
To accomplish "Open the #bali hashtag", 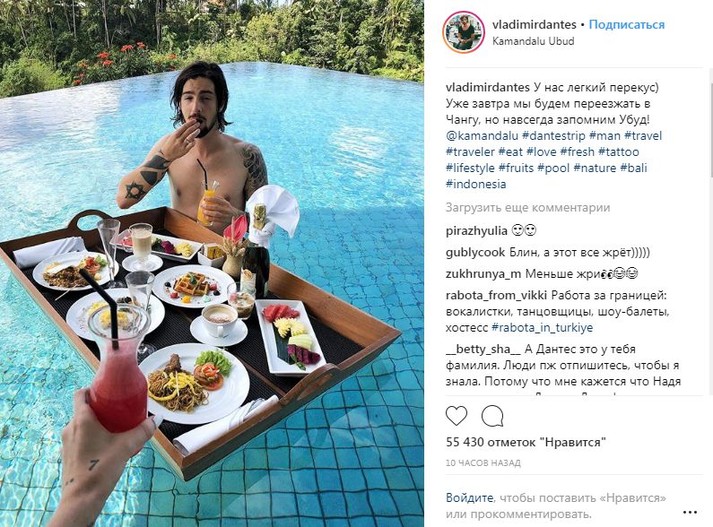I will point(633,168).
